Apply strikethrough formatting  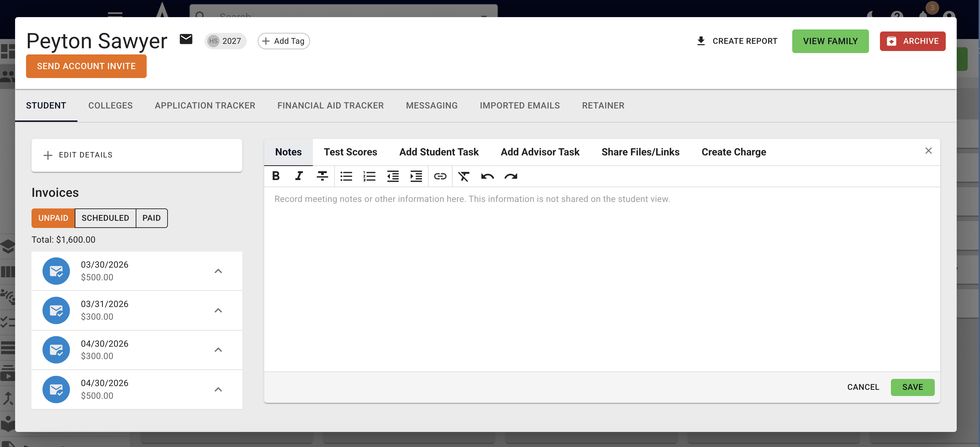(322, 176)
